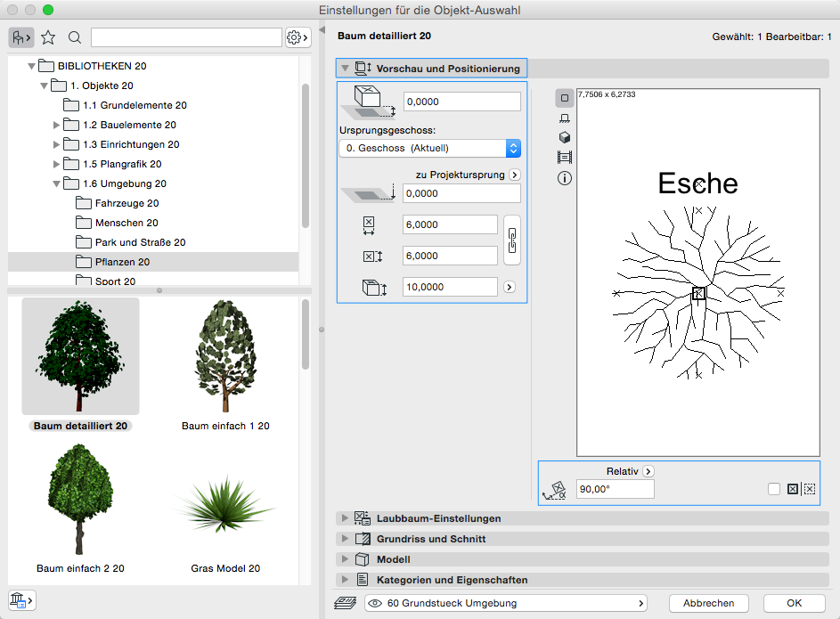Screen dimensions: 840x619
Task: Open favorites via the star icon
Action: click(x=48, y=37)
